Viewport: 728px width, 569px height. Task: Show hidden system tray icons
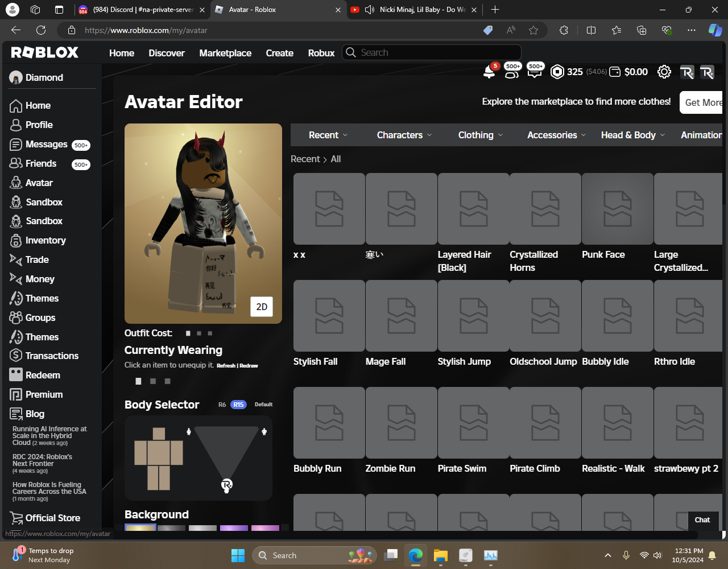607,555
